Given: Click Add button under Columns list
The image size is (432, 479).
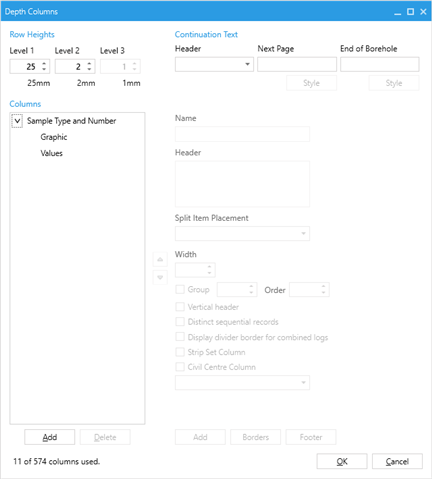Looking at the screenshot, I should [x=50, y=437].
